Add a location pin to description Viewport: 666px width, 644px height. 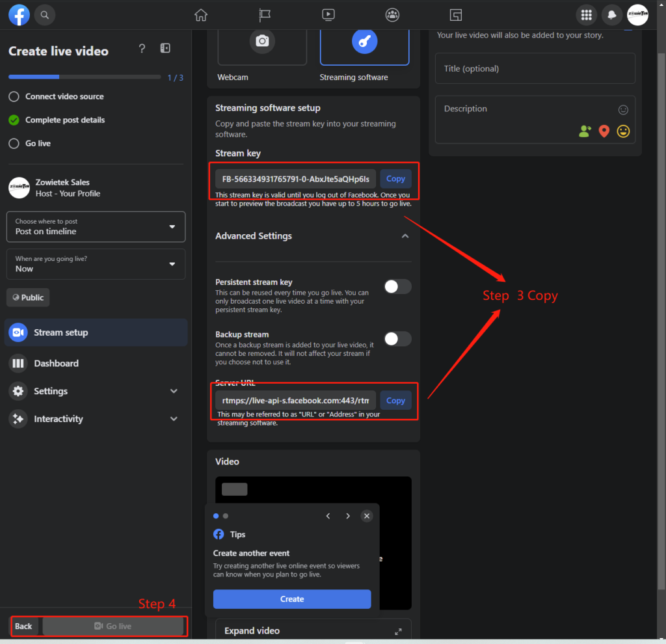click(604, 131)
